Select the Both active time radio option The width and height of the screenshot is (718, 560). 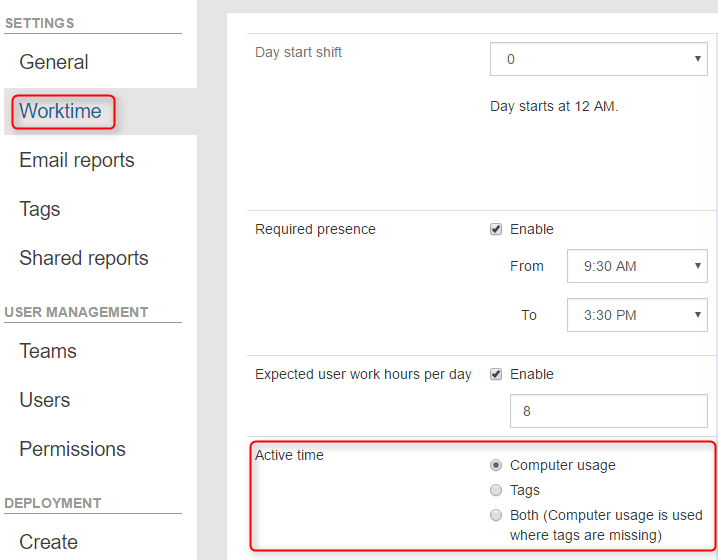click(x=496, y=515)
